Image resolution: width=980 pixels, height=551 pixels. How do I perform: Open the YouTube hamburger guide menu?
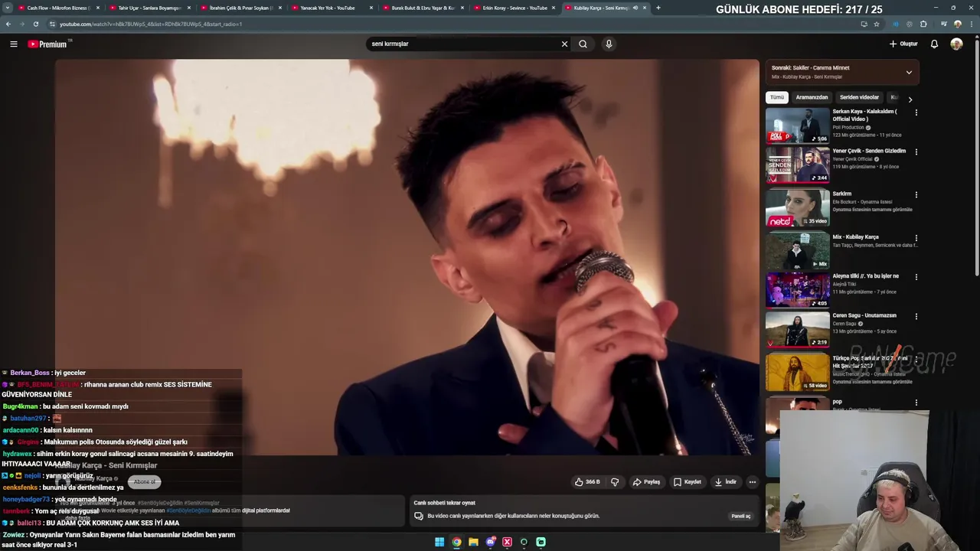[x=14, y=44]
